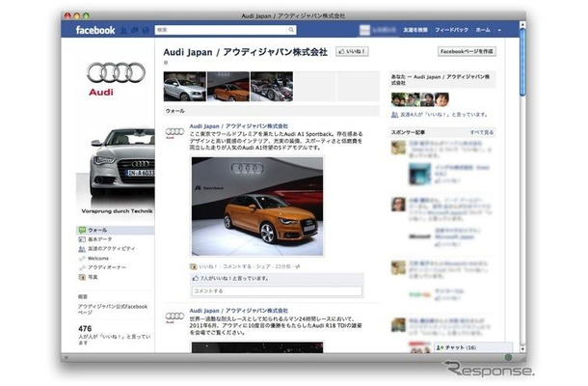Click the user profile avatar in header

tap(364, 30)
